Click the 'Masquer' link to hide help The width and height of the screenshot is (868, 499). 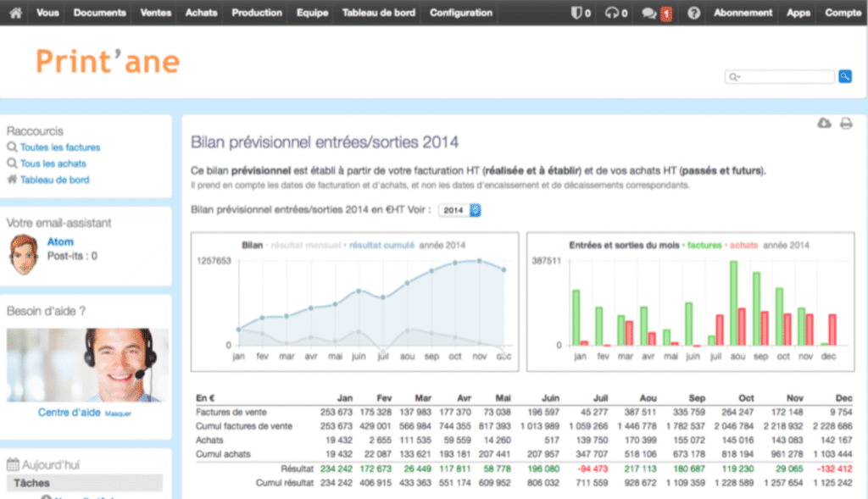(119, 413)
